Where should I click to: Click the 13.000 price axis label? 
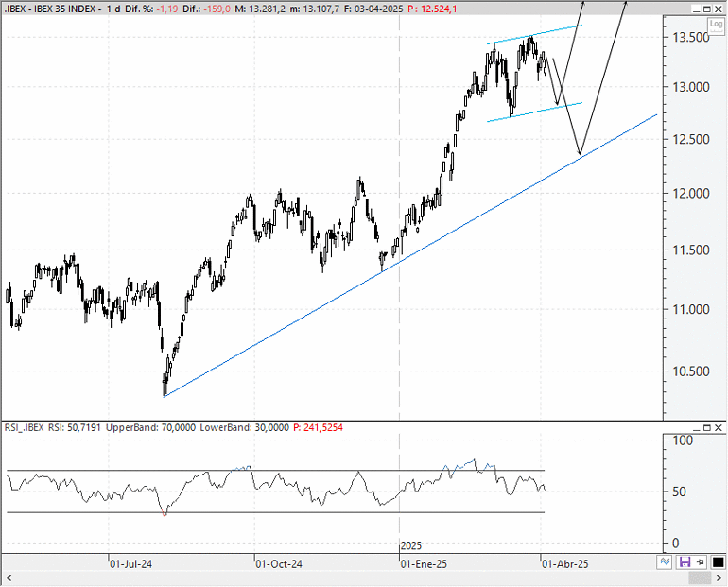coord(691,87)
